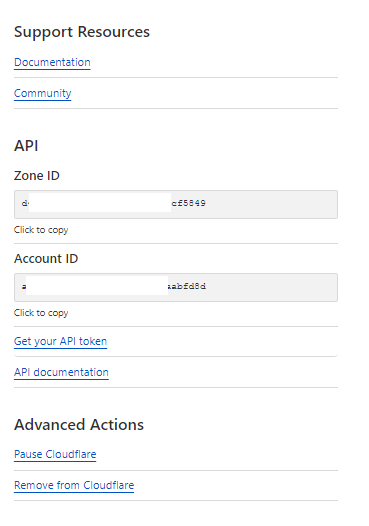Open the API documentation link

61,372
